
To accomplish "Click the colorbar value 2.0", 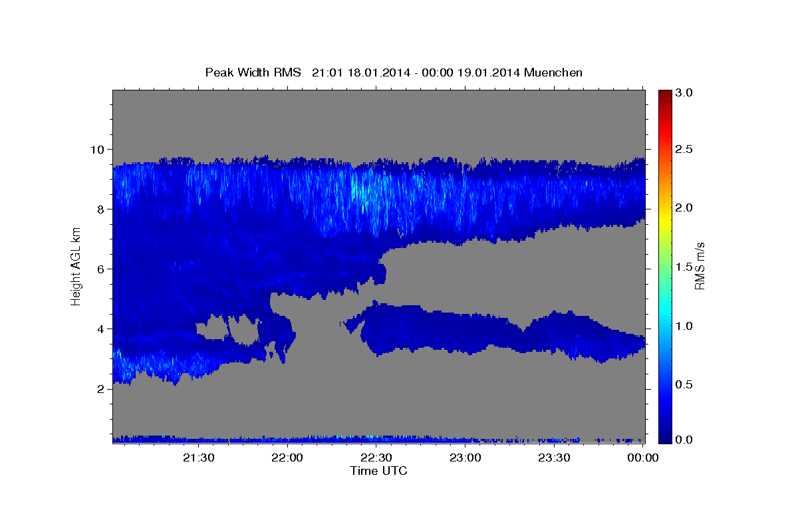I will (x=685, y=207).
